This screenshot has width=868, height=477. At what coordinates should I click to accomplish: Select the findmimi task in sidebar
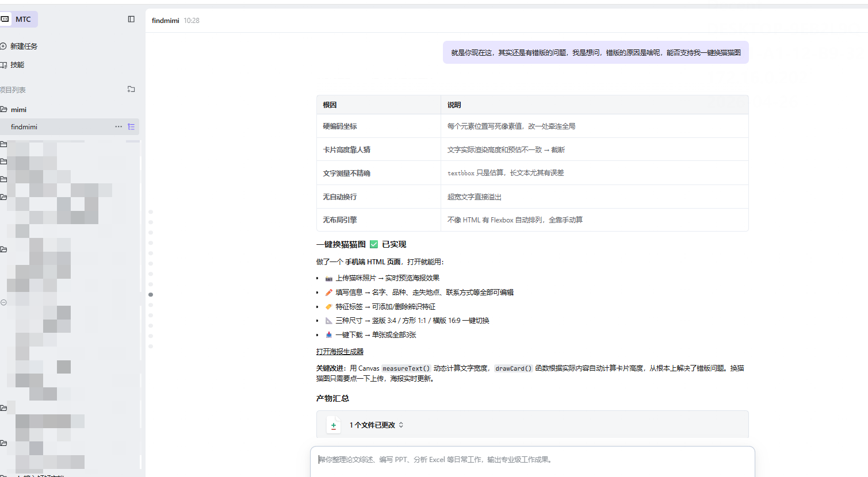[24, 127]
